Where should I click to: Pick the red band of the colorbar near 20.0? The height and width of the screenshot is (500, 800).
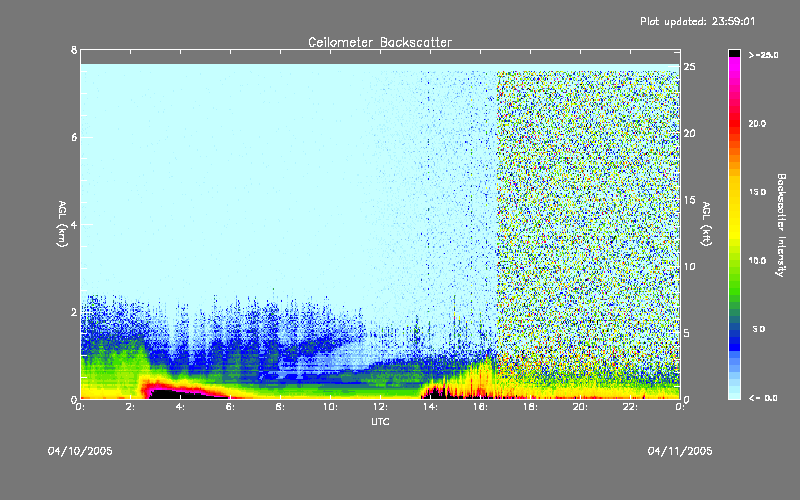point(734,125)
